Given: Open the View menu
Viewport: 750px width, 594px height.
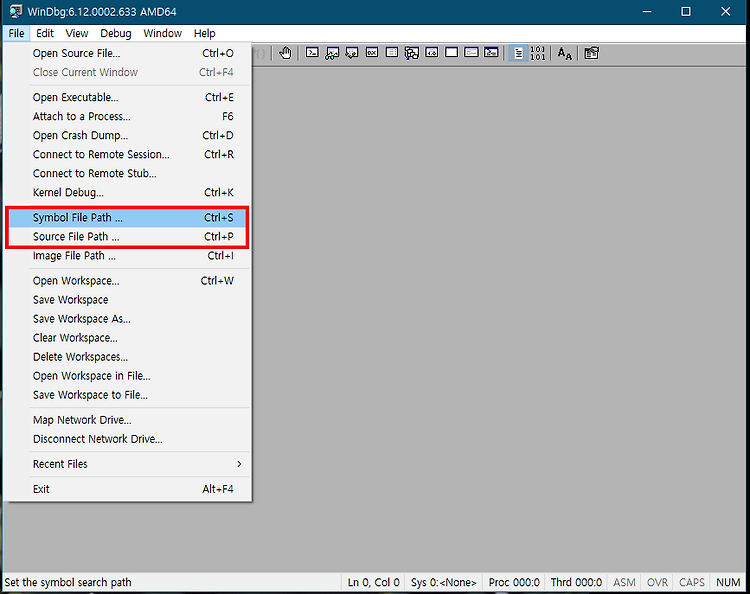Looking at the screenshot, I should pos(77,33).
